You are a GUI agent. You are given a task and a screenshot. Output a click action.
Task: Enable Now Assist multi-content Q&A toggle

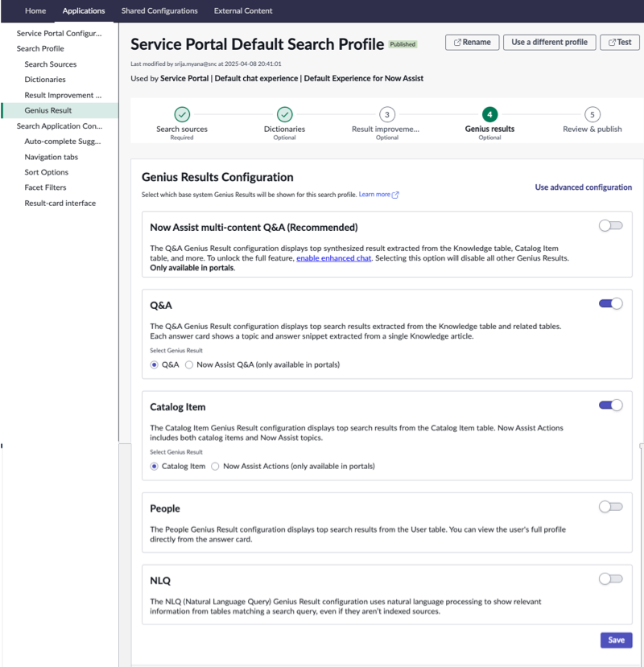[x=610, y=225]
